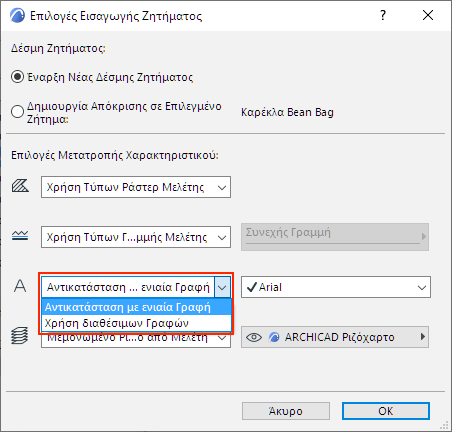Click the OK button

tap(386, 411)
